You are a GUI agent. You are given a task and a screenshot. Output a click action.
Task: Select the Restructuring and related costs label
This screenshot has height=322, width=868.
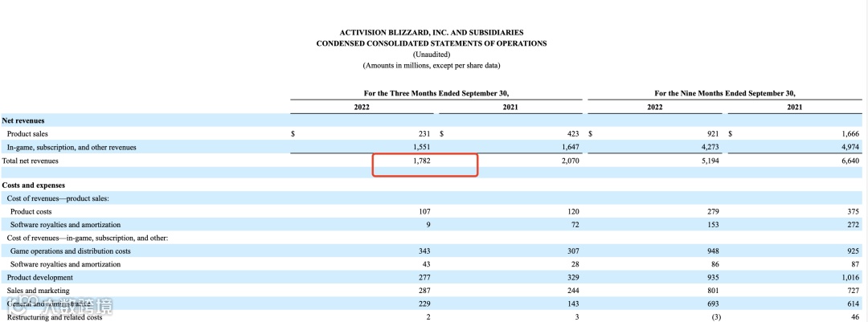(55, 317)
